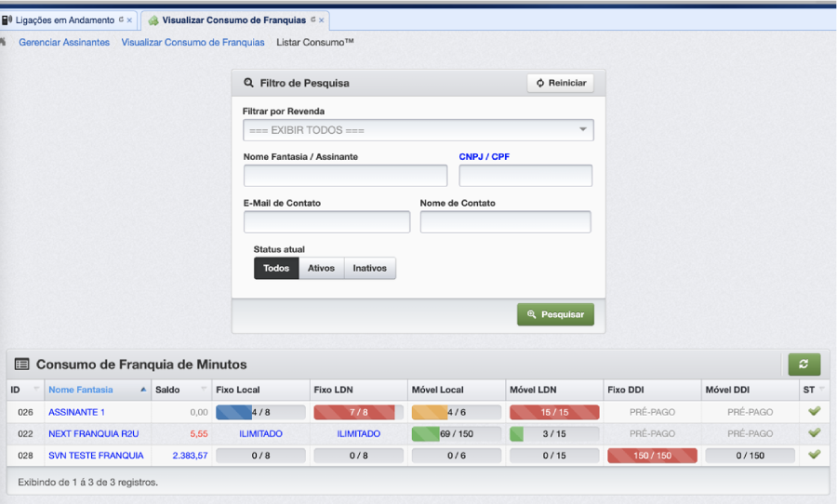Sort by the Nome Fantasia column arrow

[x=143, y=390]
